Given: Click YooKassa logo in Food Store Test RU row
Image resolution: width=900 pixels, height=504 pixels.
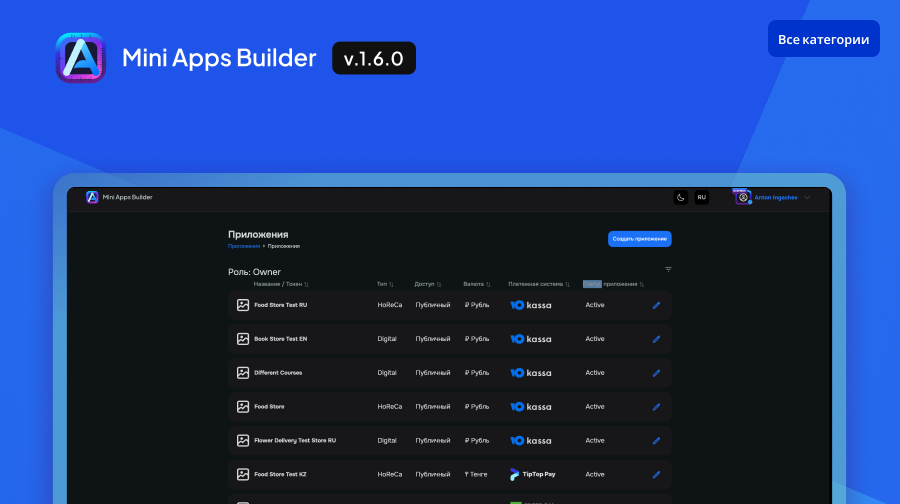Looking at the screenshot, I should pyautogui.click(x=531, y=305).
